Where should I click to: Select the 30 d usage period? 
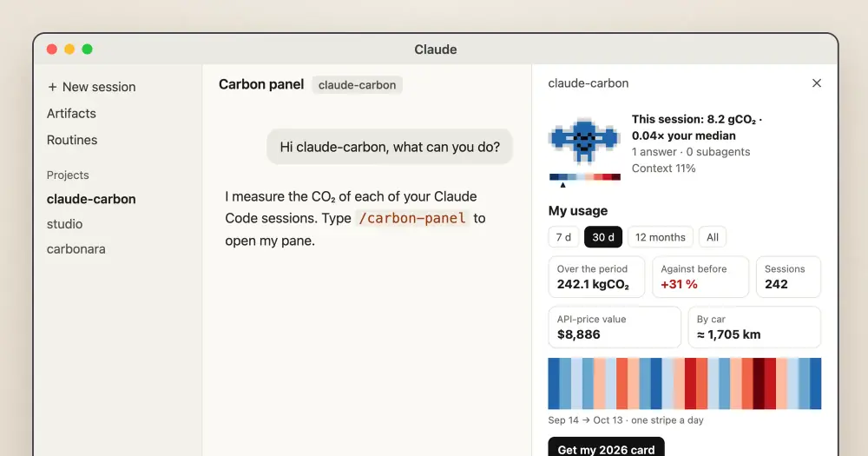tap(603, 237)
